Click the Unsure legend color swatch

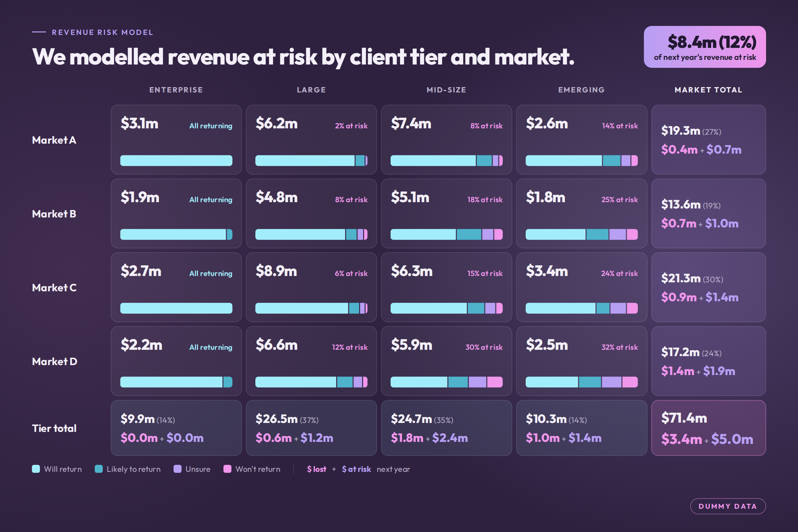point(178,469)
